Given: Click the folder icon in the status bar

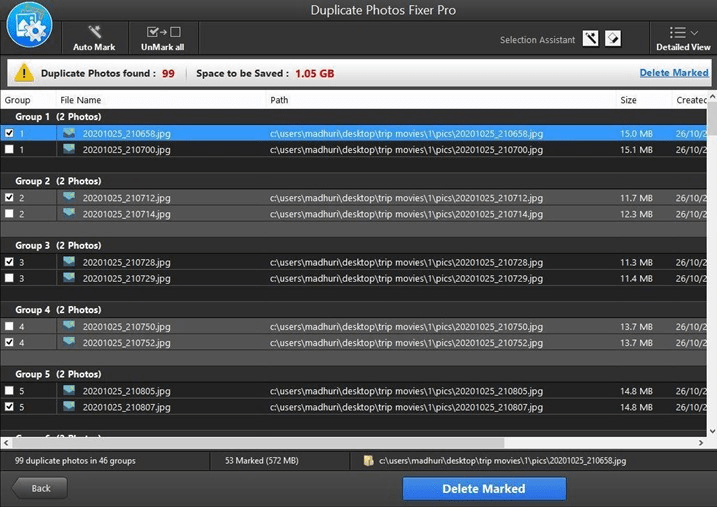Looking at the screenshot, I should 368,460.
